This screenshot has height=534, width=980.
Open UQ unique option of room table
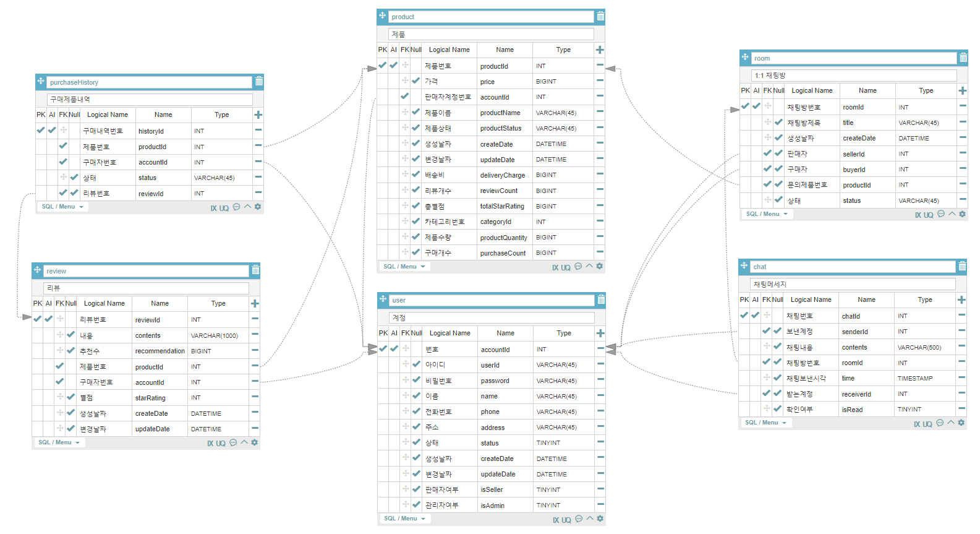(x=929, y=215)
